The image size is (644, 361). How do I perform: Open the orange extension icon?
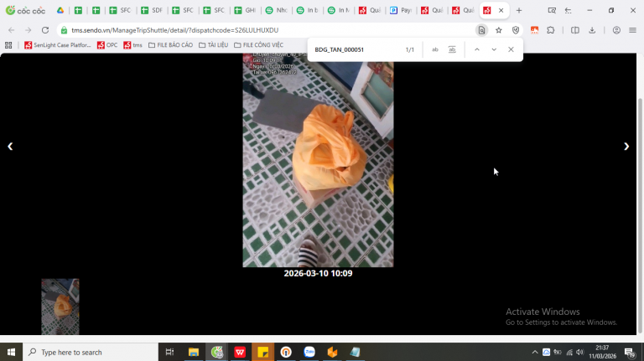534,30
